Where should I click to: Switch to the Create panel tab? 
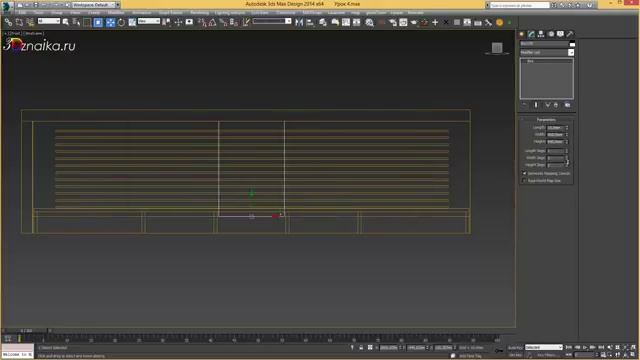(522, 34)
